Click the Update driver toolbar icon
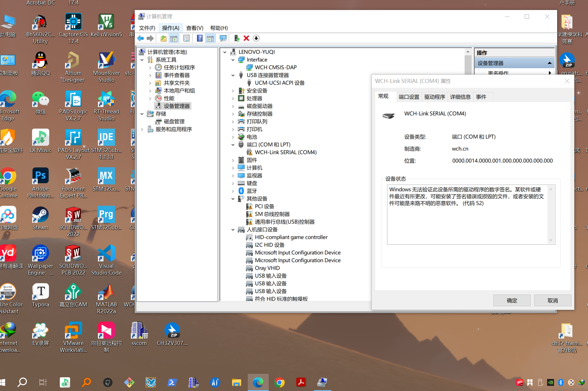Image resolution: width=588 pixels, height=391 pixels. click(237, 38)
